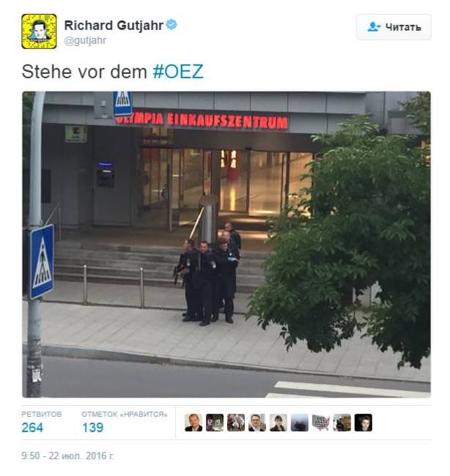The width and height of the screenshot is (450, 476).
Task: Click the sixth liker avatar with dark cloud
Action: 300,423
